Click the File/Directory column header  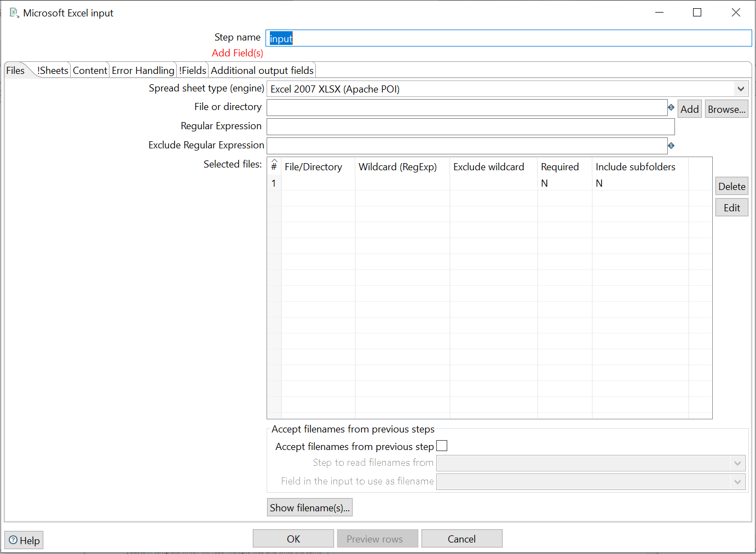(x=318, y=167)
